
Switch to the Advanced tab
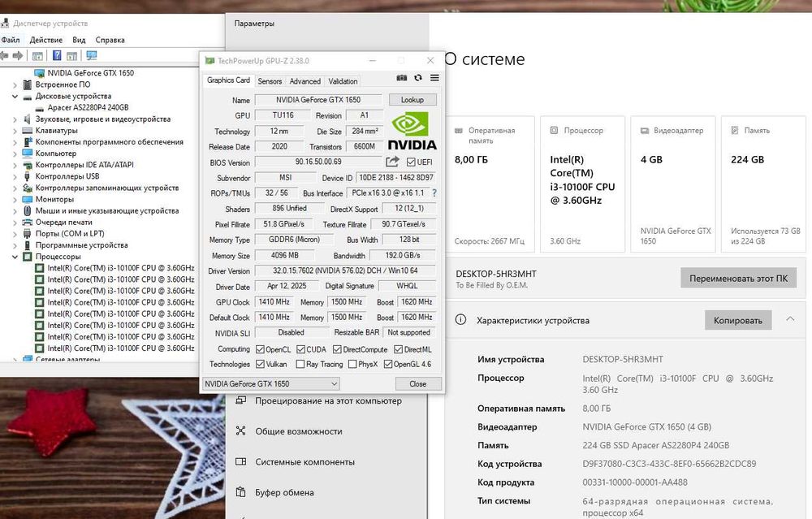(x=305, y=81)
